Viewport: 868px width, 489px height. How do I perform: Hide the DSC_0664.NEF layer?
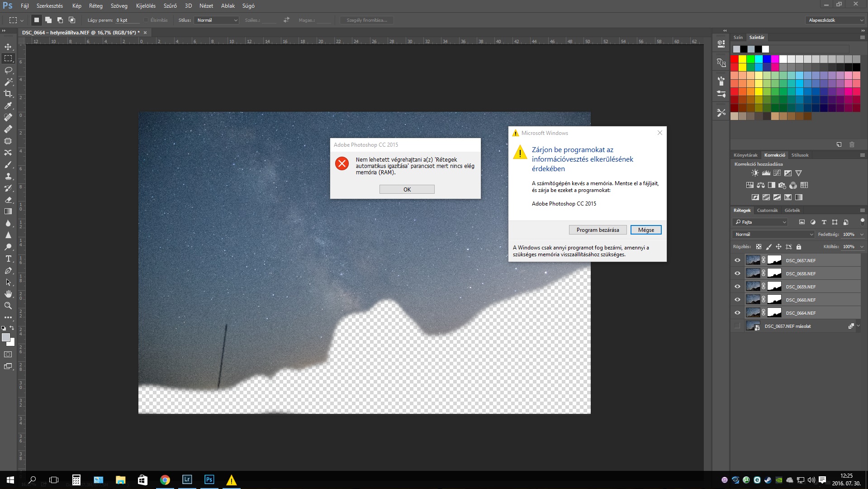[x=737, y=313]
